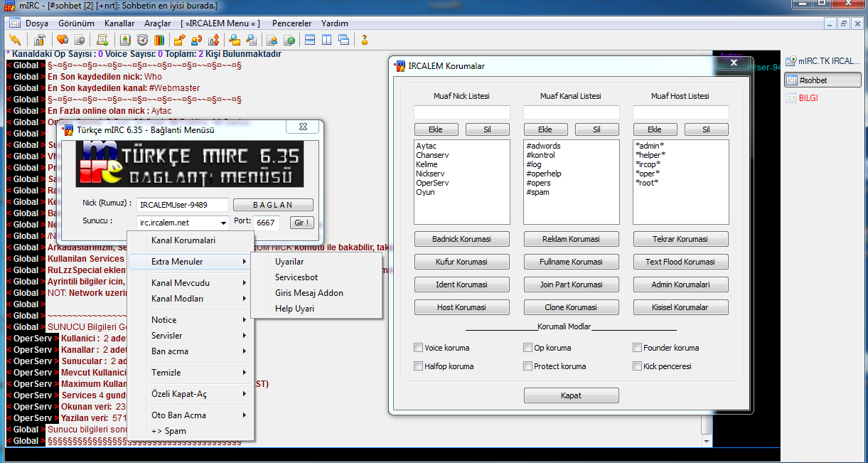
Task: Open the Colors books icon
Action: (x=159, y=40)
